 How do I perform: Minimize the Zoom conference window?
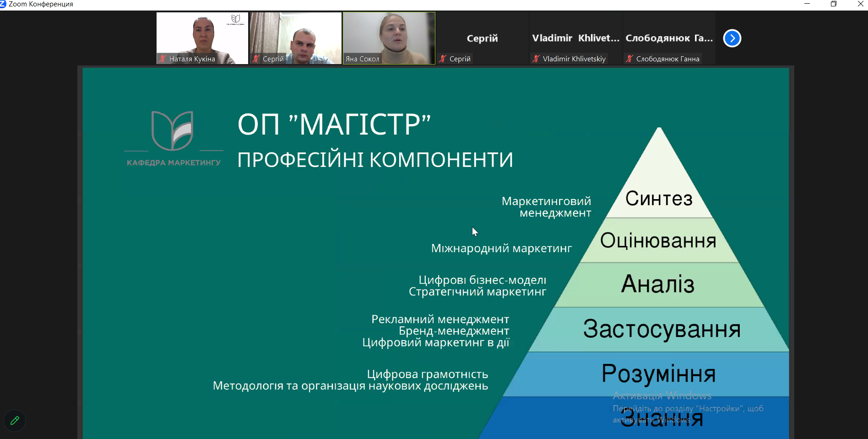(x=807, y=4)
